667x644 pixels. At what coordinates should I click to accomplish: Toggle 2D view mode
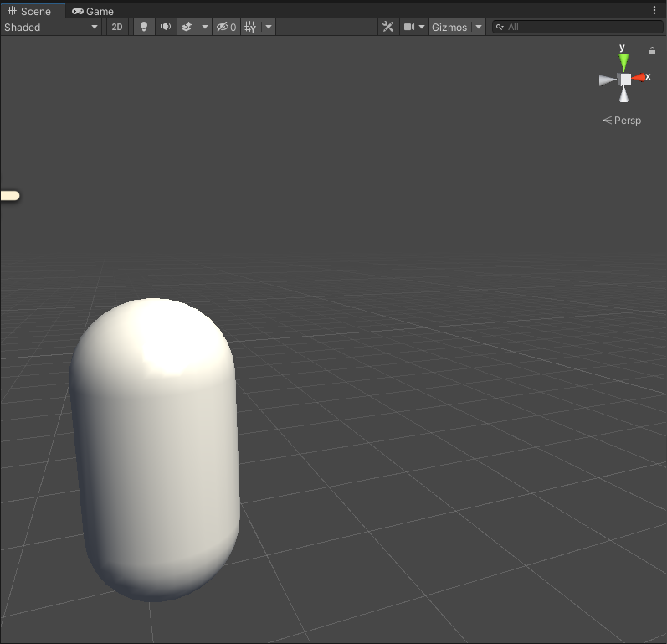117,28
